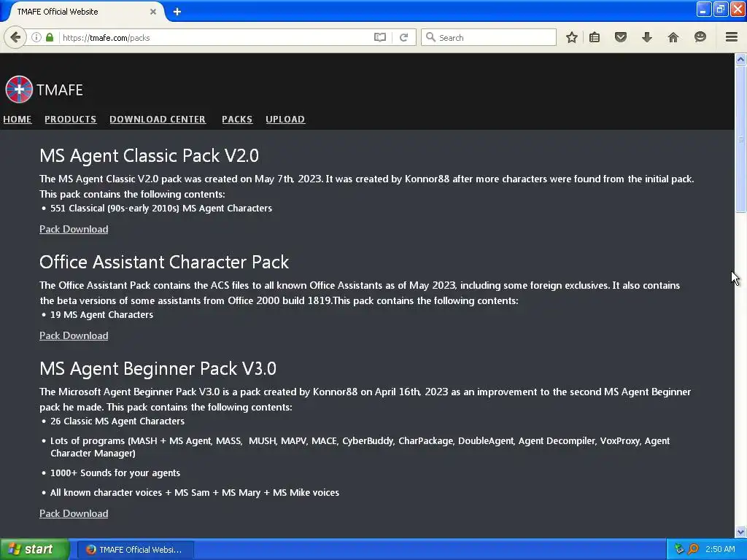Click the scrollbar down arrow
The image size is (747, 560).
(x=740, y=532)
